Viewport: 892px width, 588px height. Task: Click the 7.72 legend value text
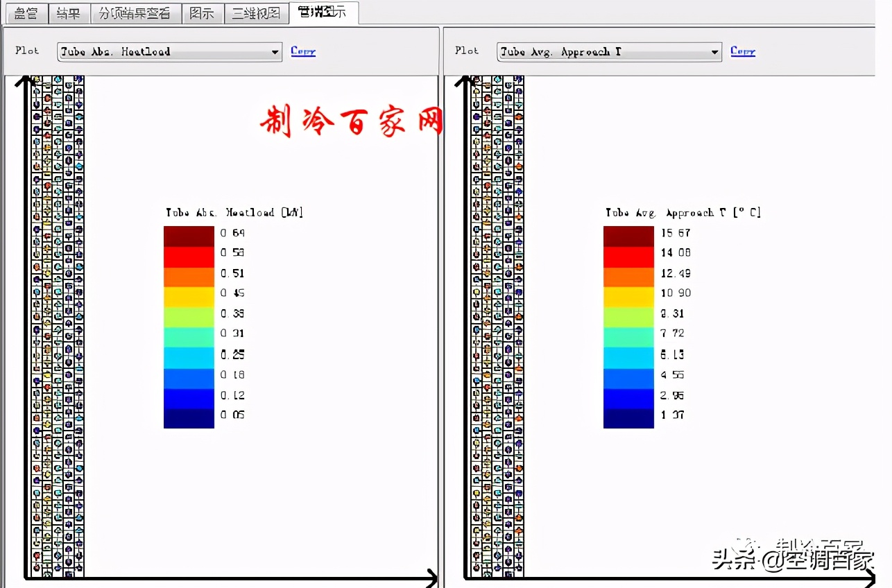(673, 334)
